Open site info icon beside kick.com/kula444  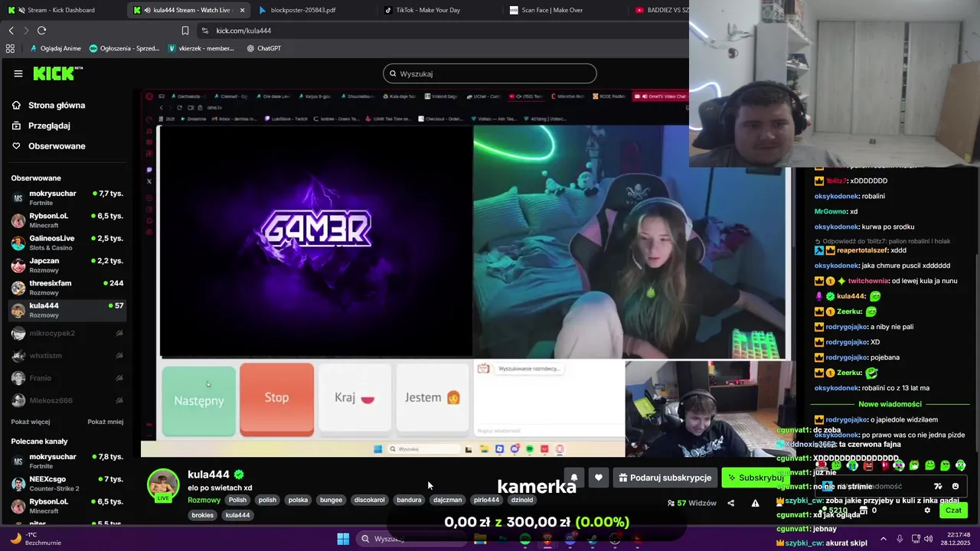click(204, 31)
